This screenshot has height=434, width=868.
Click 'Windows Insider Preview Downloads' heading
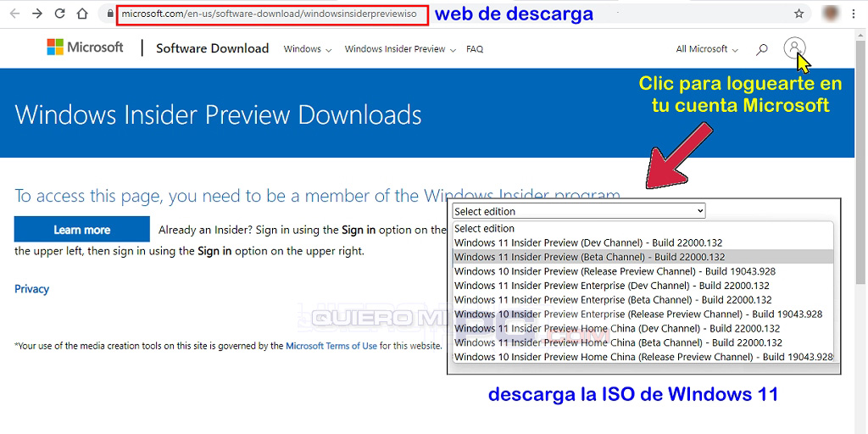(218, 114)
